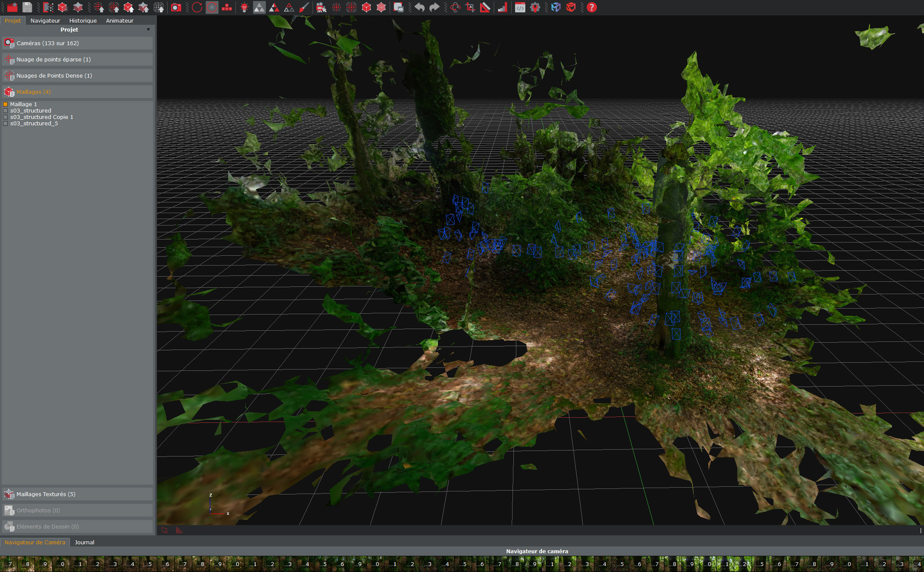This screenshot has width=924, height=572.
Task: Enable the s03_structured mesh checkbox
Action: coord(6,110)
